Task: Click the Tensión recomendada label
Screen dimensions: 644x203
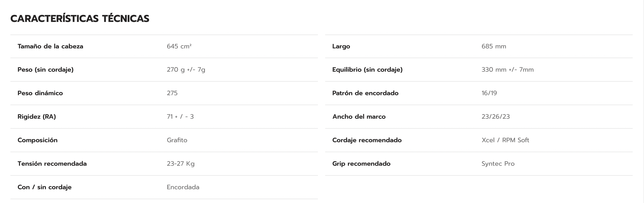Action: point(52,164)
